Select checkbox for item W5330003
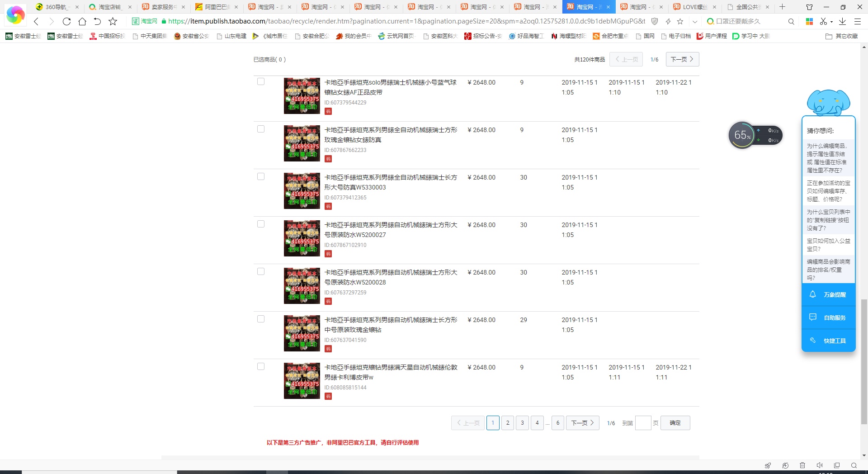 [x=261, y=176]
